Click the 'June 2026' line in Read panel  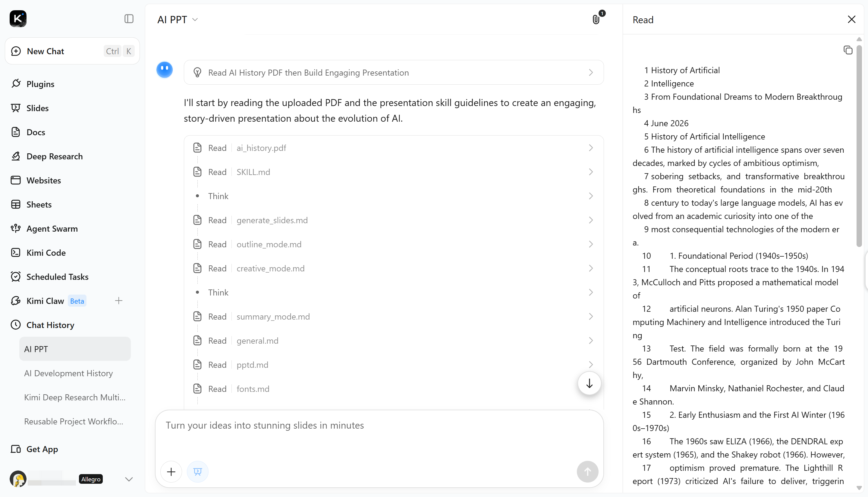pos(669,123)
